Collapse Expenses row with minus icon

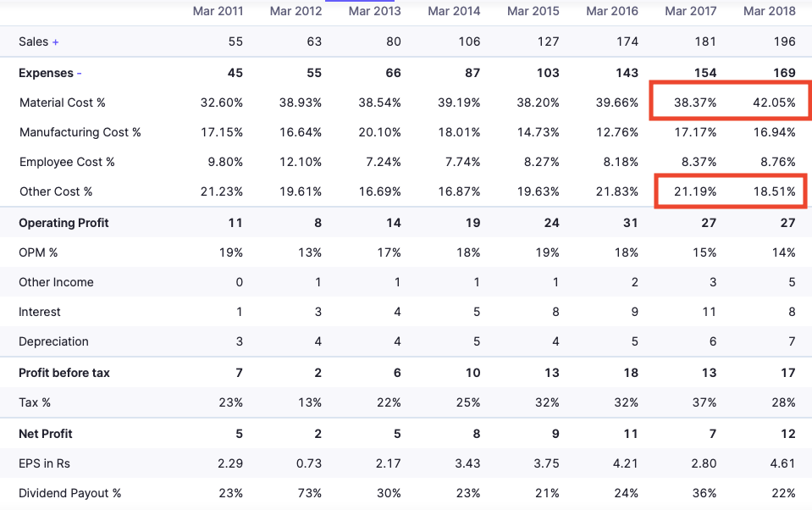(x=79, y=74)
